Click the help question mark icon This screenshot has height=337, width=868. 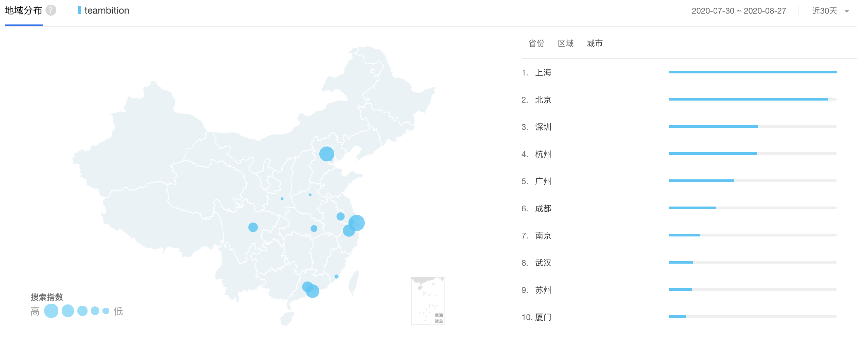point(51,11)
